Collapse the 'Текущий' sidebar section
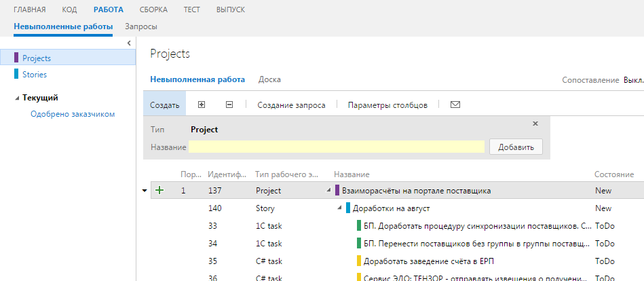Image resolution: width=644 pixels, height=281 pixels. (x=17, y=98)
